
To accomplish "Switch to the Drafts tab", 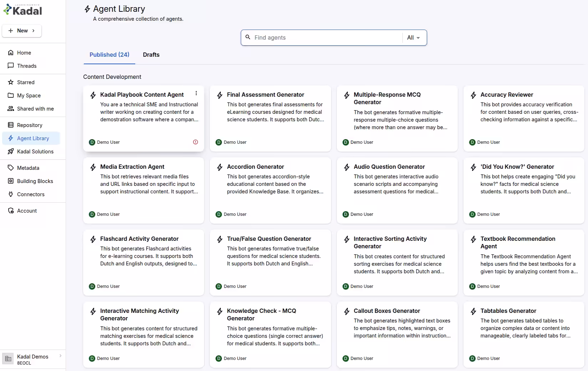I will 151,55.
